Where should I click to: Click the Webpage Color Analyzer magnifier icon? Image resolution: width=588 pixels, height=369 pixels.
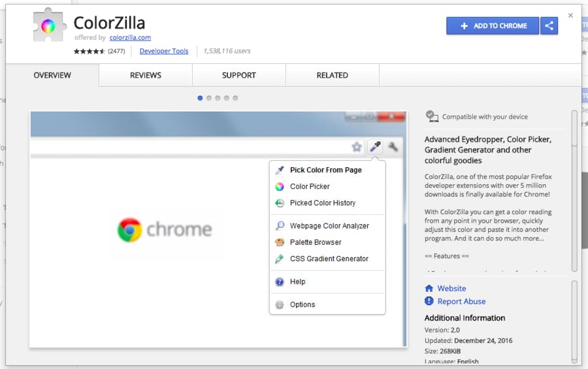click(x=280, y=226)
